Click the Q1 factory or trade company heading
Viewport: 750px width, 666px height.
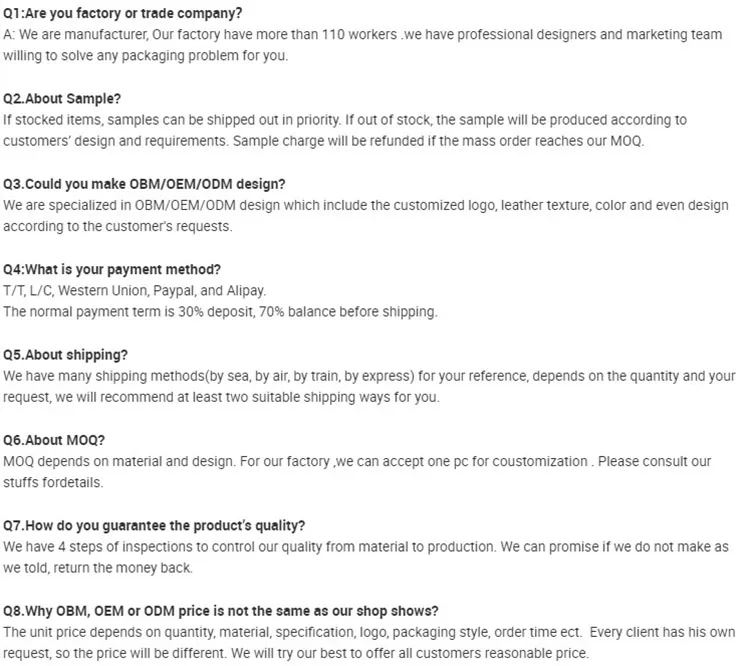click(x=122, y=13)
